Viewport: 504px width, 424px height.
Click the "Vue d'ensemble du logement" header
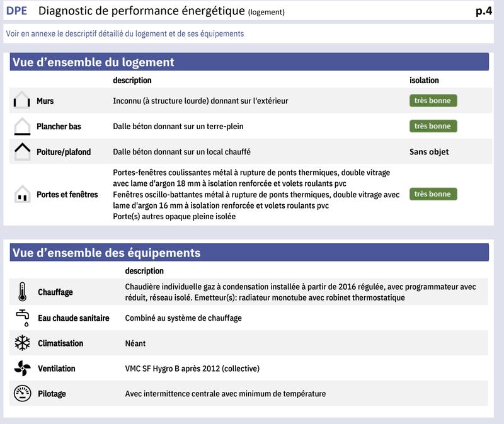pyautogui.click(x=93, y=62)
